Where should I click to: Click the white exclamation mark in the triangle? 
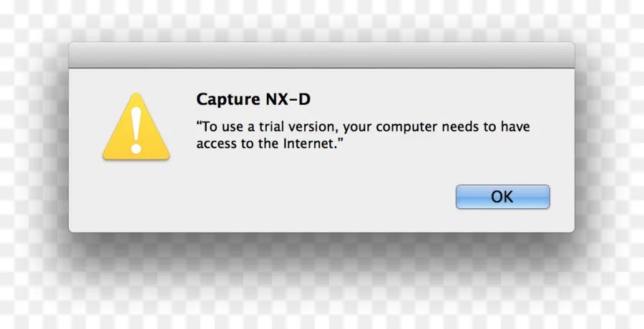[x=136, y=130]
